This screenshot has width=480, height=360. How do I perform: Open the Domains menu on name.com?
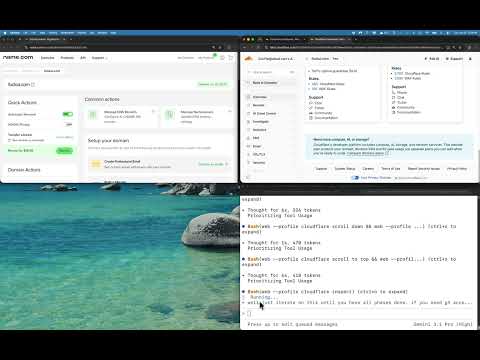[x=47, y=58]
